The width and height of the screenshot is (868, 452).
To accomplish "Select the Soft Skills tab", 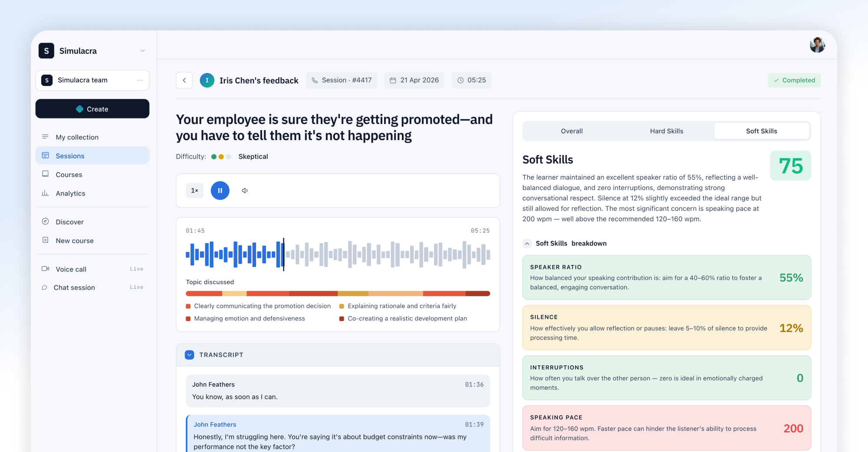I will tap(762, 131).
